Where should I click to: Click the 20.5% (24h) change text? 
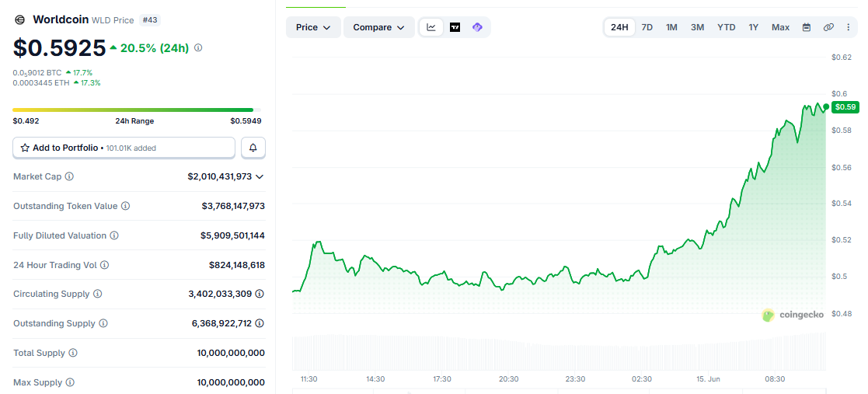pyautogui.click(x=155, y=48)
